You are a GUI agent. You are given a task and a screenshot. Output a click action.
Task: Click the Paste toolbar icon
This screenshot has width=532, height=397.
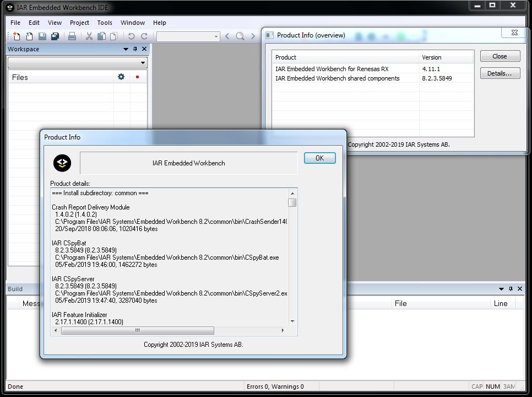113,36
